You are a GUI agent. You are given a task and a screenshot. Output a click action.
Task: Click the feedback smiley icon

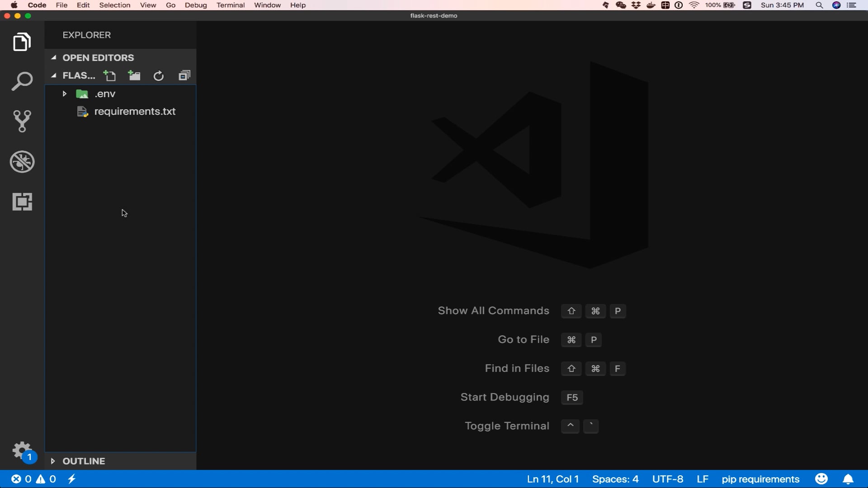coord(821,479)
